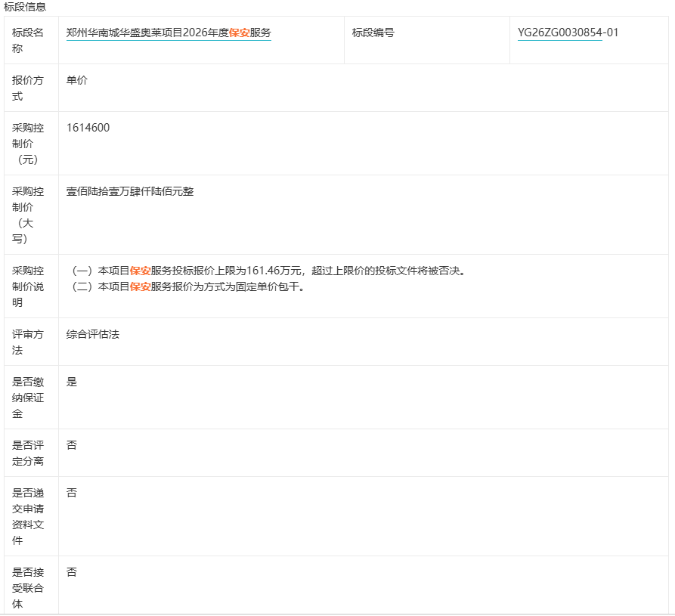Select the 标段名称 label cell
The image size is (675, 616).
(29, 40)
